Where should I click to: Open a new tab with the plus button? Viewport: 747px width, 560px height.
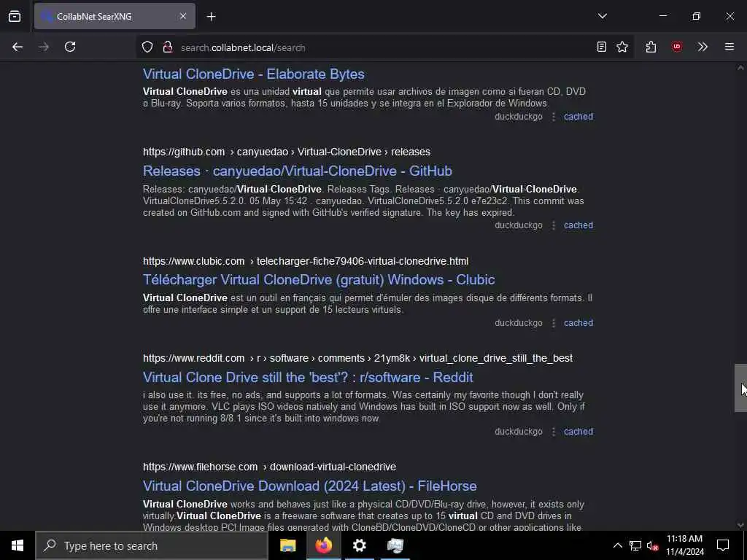click(212, 17)
